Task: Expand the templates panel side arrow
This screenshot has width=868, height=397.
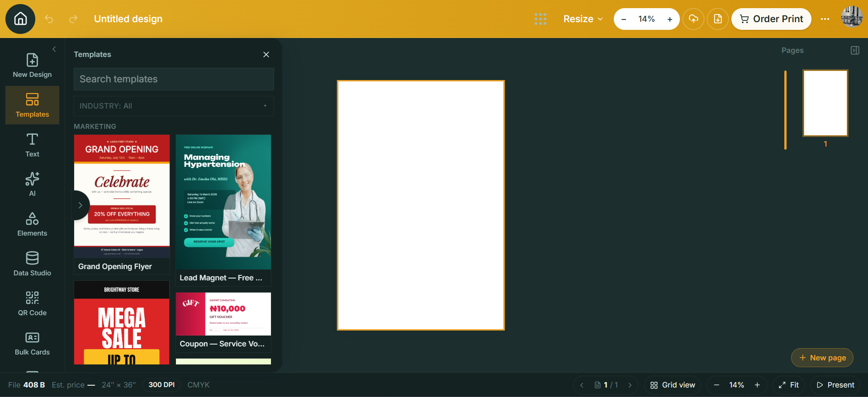Action: [80, 205]
